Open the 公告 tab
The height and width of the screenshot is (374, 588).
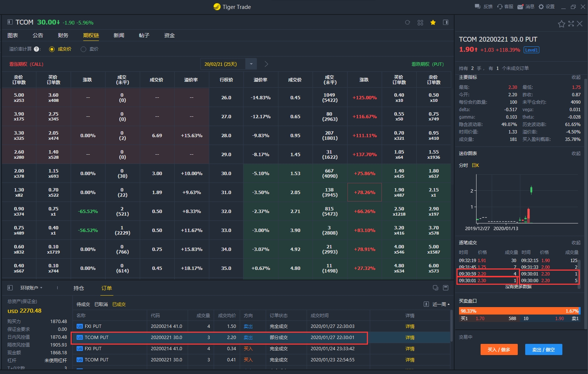pos(38,35)
